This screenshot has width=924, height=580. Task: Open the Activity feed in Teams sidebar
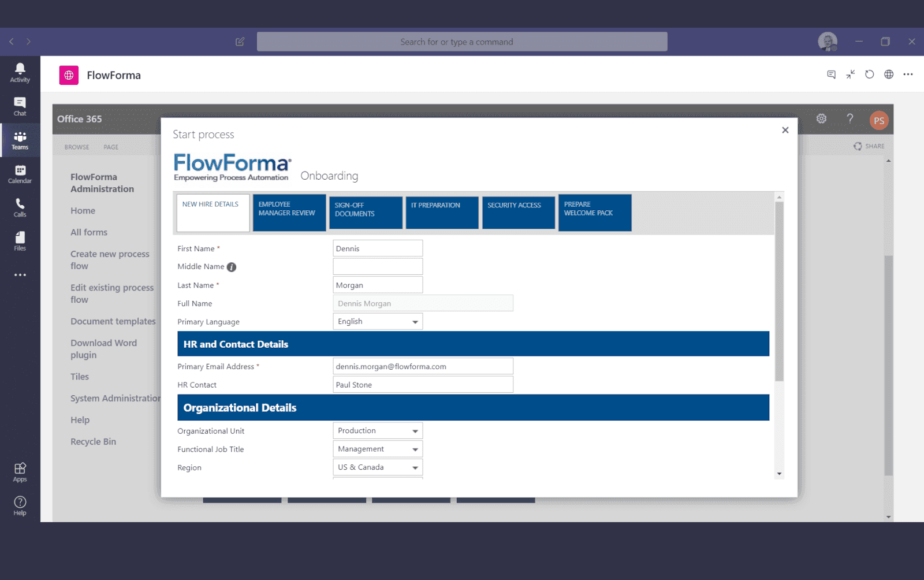[20, 72]
